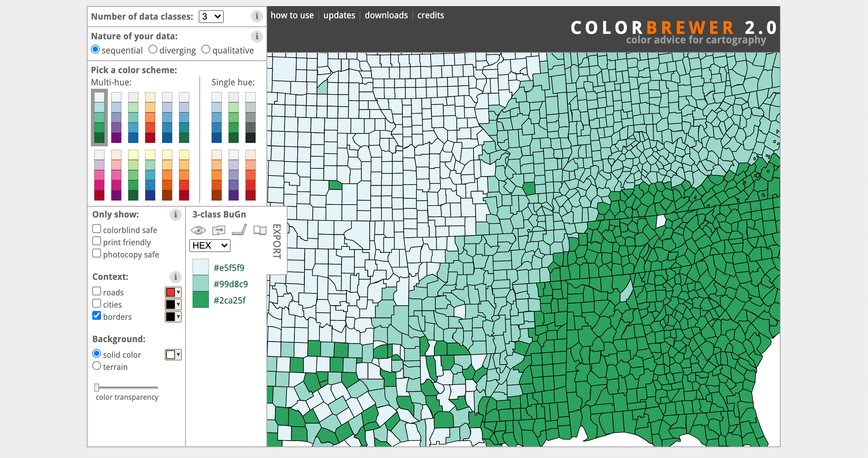This screenshot has height=458, width=868.
Task: Click the projector/export arrow icon
Action: pyautogui.click(x=219, y=230)
